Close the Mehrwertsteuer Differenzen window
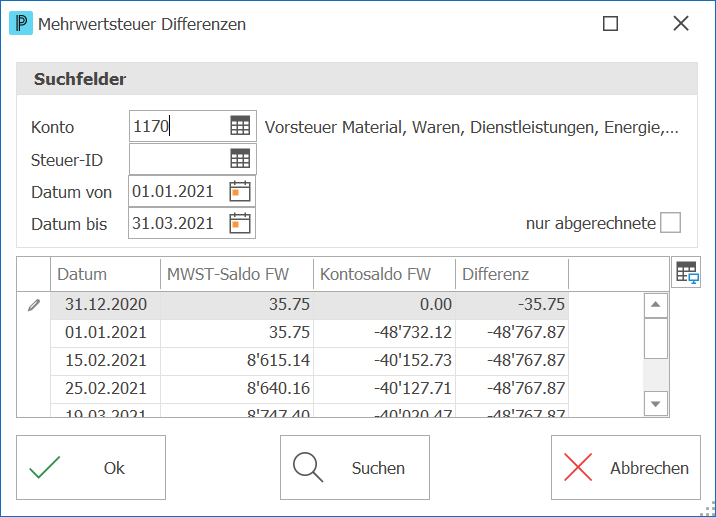Image resolution: width=716 pixels, height=517 pixels. 681,23
